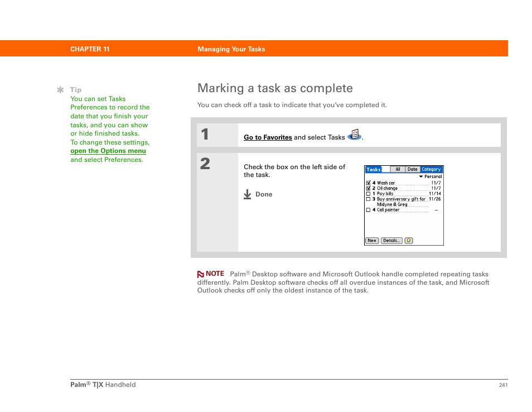Click the red NOTE flag icon
Viewport: 532px width, 412px height.
(x=201, y=274)
